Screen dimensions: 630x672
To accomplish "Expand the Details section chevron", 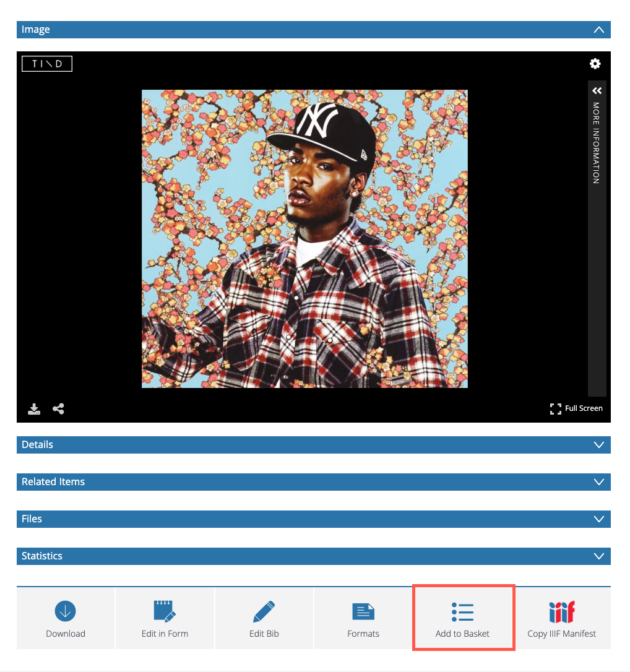I will (598, 445).
